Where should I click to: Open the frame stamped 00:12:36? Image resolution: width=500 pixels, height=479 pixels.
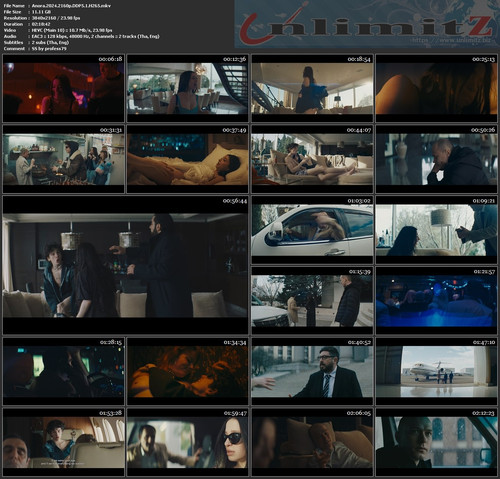pos(188,88)
